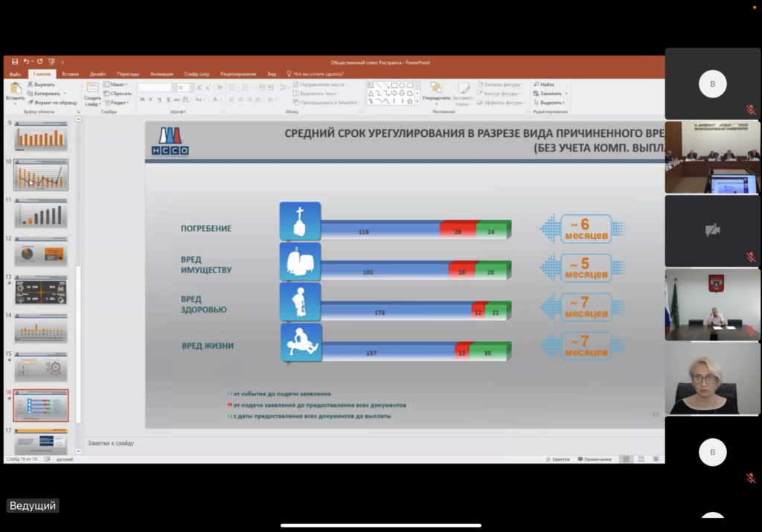The image size is (762, 532).
Task: Activate Формат по образцу paintbrush
Action: pos(53,103)
